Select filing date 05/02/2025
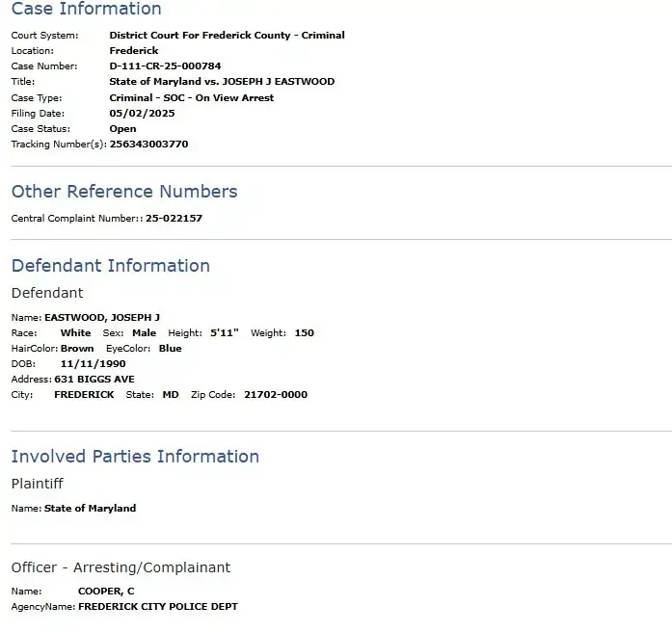The width and height of the screenshot is (672, 632). click(142, 113)
